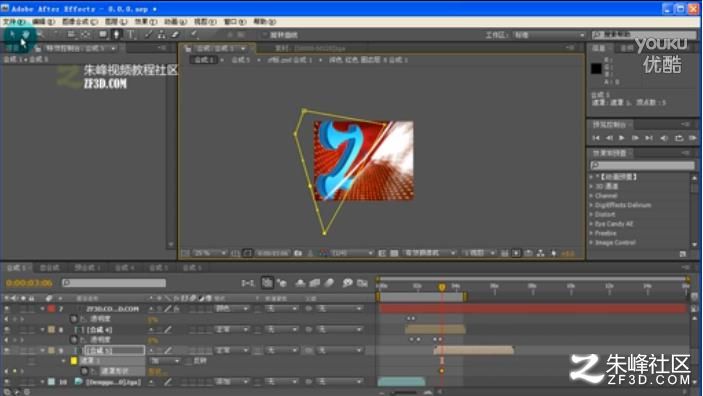Click the yellow mask color swatch
Screen dimensions: 703x396
[x=74, y=361]
